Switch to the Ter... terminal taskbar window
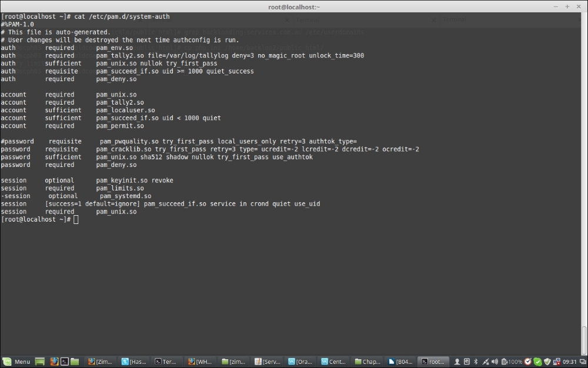 coord(166,362)
